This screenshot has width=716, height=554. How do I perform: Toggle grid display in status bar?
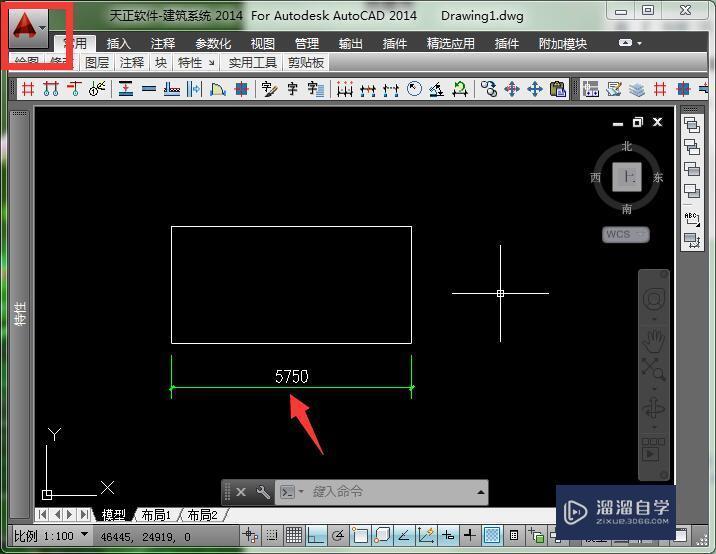(294, 535)
